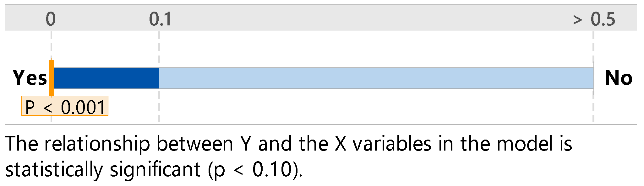Click the "> 0.5" scale label
The width and height of the screenshot is (644, 186).
594,19
